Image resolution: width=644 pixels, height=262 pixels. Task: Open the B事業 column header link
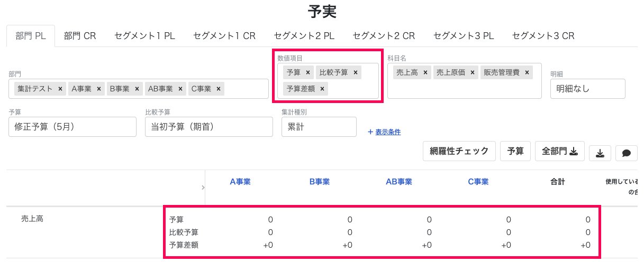[x=320, y=182]
